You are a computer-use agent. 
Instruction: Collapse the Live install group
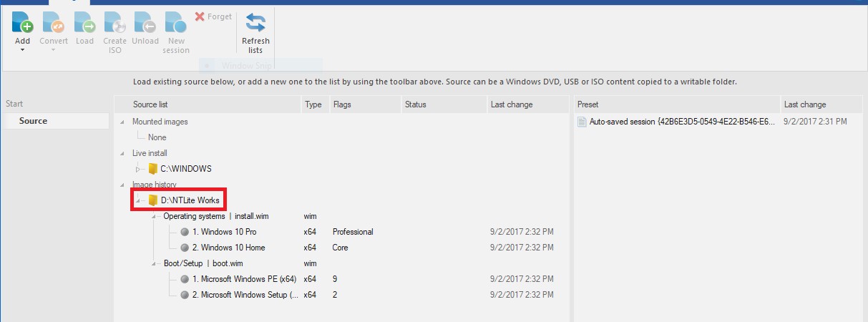(121, 154)
